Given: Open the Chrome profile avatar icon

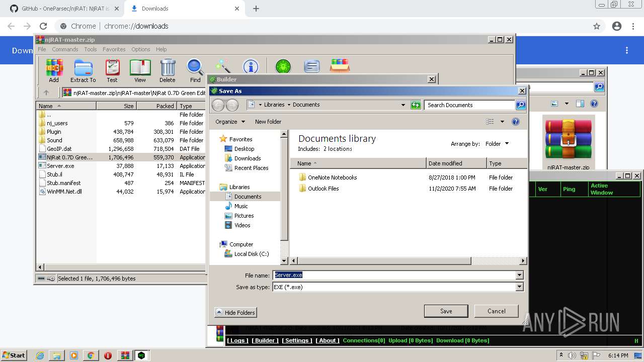Looking at the screenshot, I should pos(617,26).
